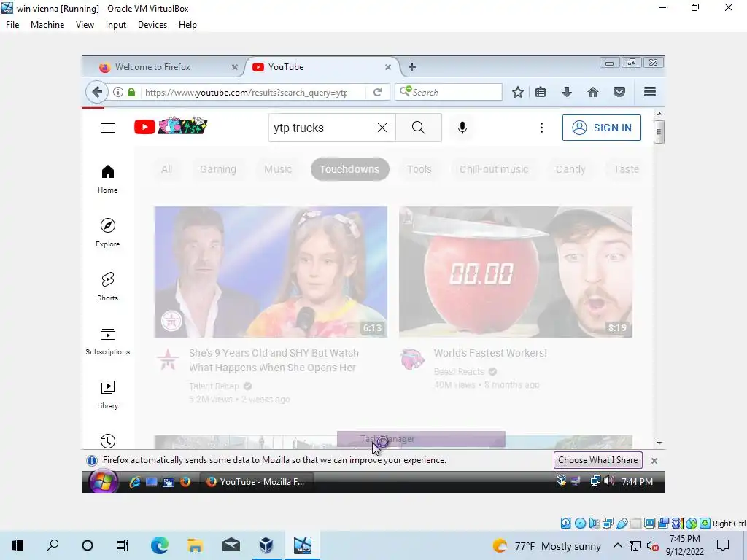747x560 pixels.
Task: Open VirtualBox Help menu
Action: [x=187, y=25]
